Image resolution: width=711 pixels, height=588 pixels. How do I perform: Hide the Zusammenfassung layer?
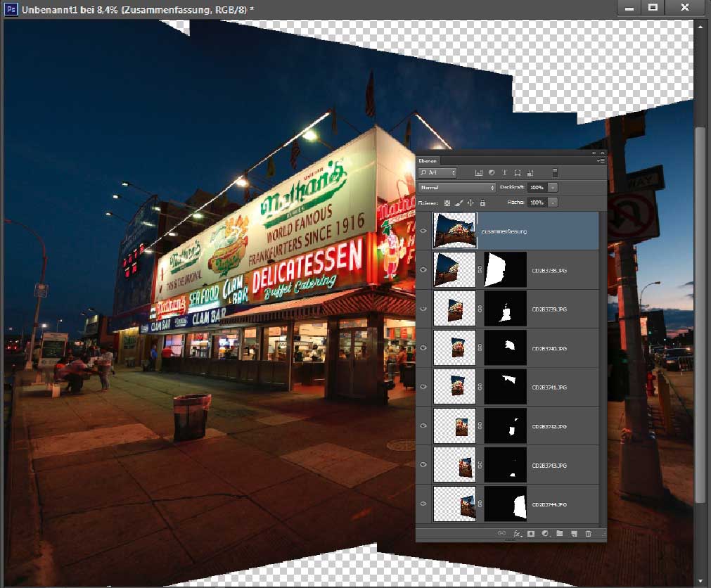coord(423,230)
